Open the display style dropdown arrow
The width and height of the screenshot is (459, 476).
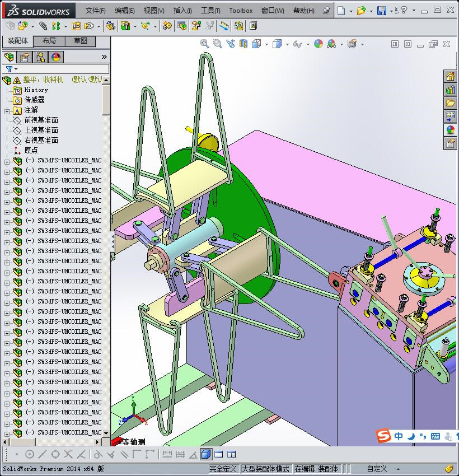point(286,44)
